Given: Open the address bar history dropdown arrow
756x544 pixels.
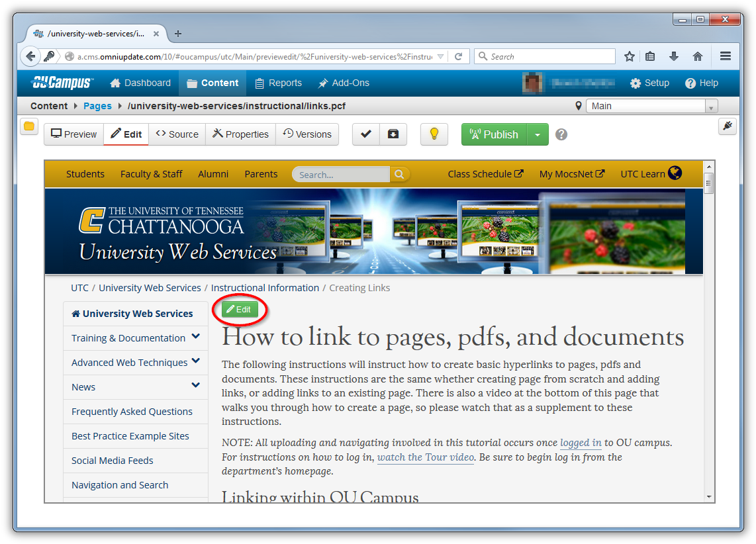Looking at the screenshot, I should pos(441,56).
